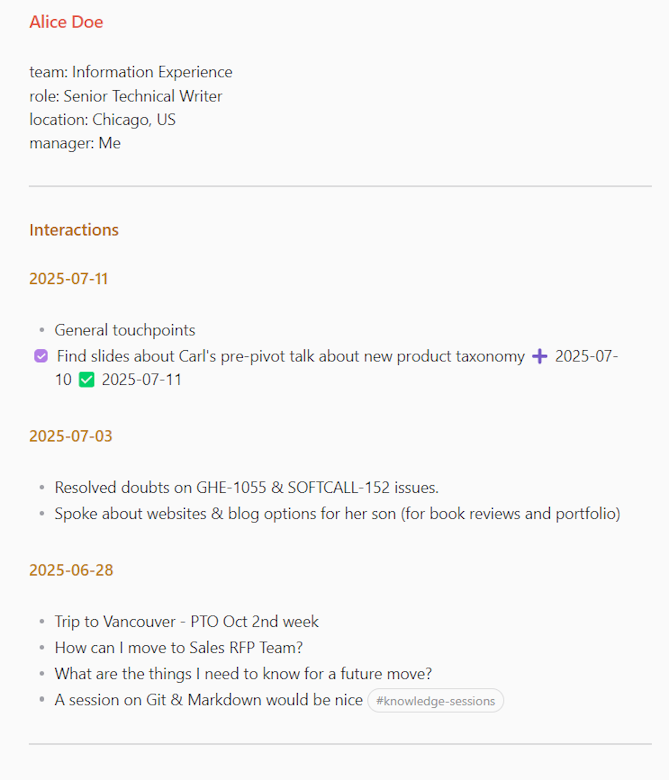Viewport: 669px width, 780px height.
Task: Click the role: Senior Technical Writer line
Action: coord(126,96)
